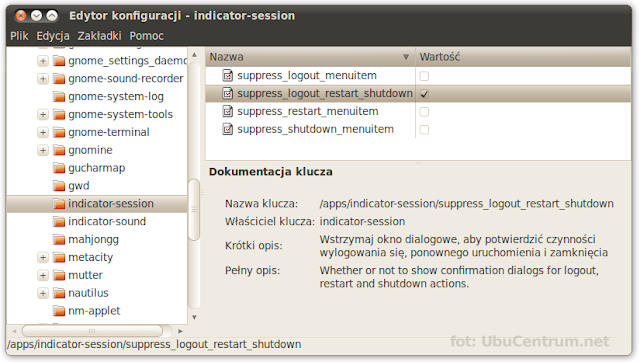Click the suppress_restart_menuitem key icon

pos(227,111)
